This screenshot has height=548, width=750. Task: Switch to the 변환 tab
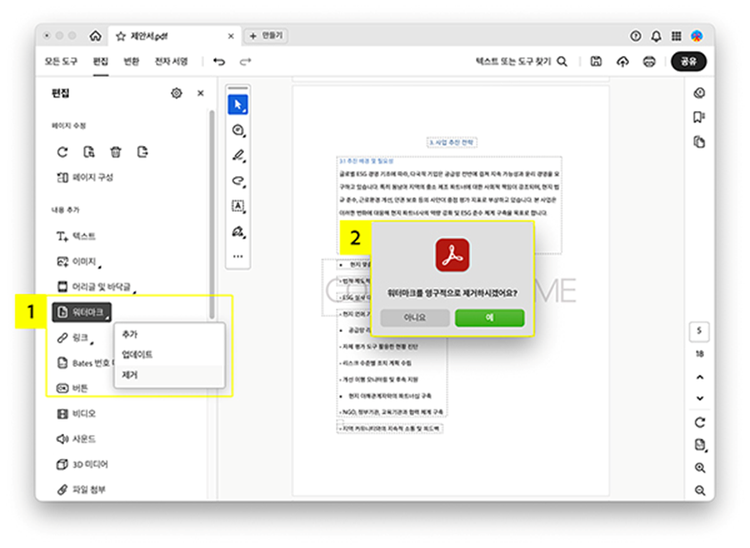tap(131, 62)
